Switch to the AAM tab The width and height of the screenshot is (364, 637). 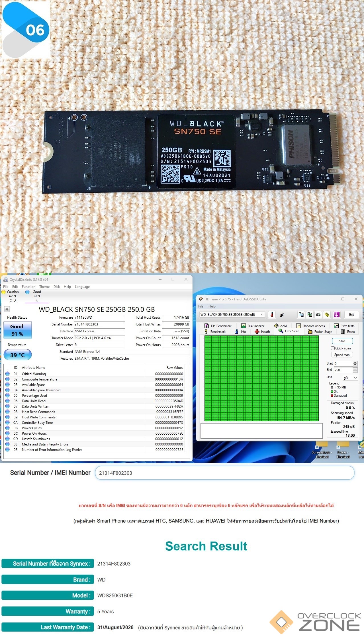pos(280,326)
